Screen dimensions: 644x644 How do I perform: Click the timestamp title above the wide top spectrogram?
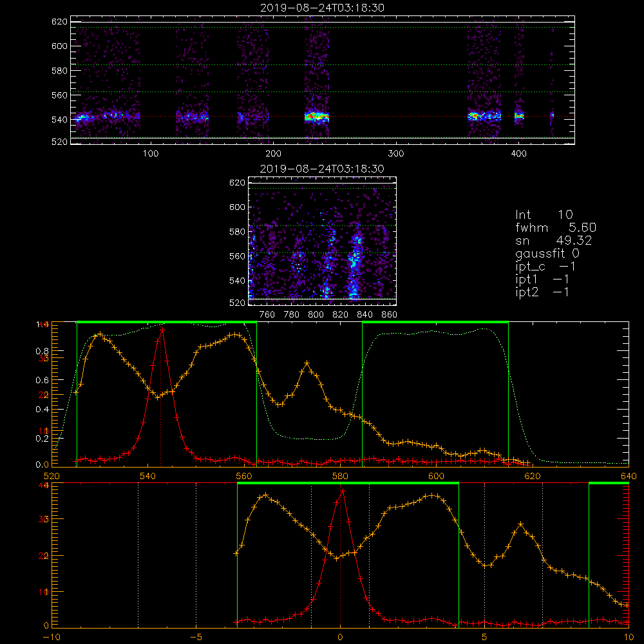323,8
